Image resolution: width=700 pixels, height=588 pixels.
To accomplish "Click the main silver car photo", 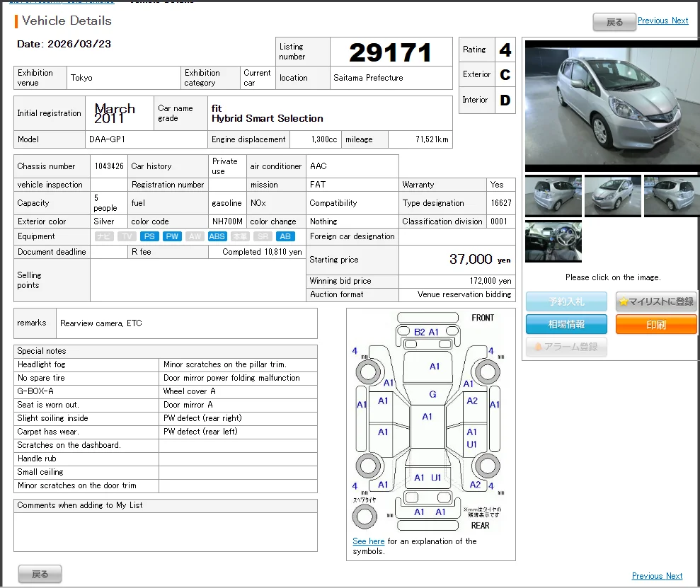I will tap(612, 106).
